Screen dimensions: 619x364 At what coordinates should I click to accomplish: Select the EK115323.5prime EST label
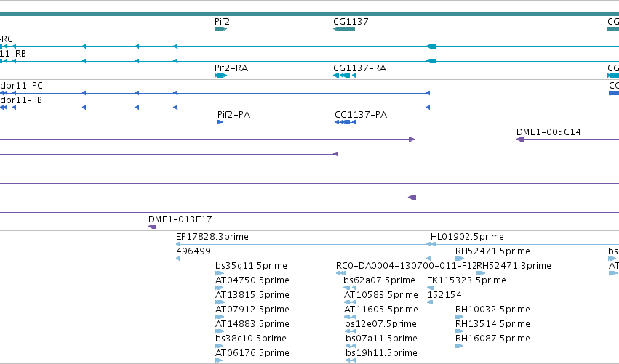click(x=466, y=280)
